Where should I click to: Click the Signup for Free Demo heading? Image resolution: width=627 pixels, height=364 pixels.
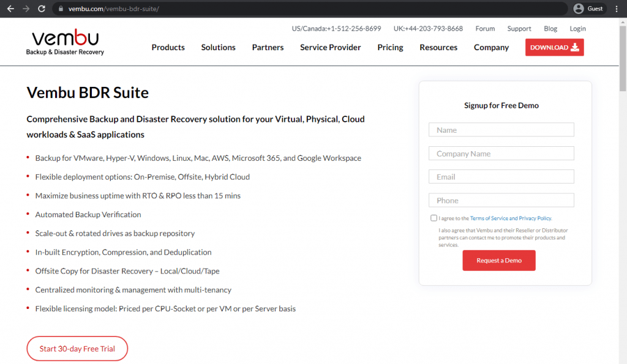501,105
